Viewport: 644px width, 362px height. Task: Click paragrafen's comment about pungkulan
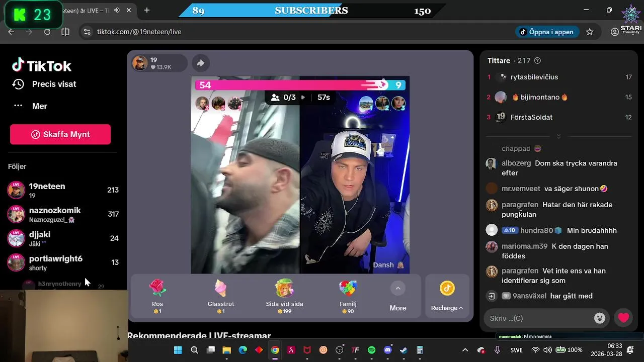tap(557, 210)
